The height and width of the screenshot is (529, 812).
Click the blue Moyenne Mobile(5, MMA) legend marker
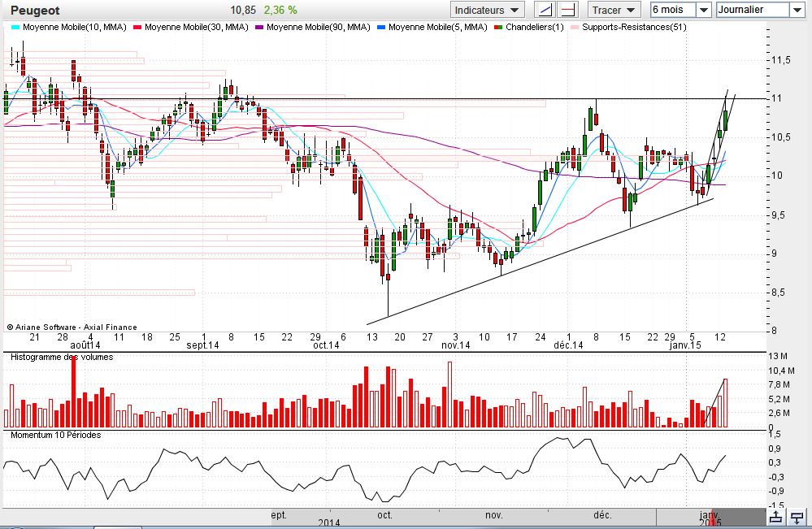tap(381, 27)
